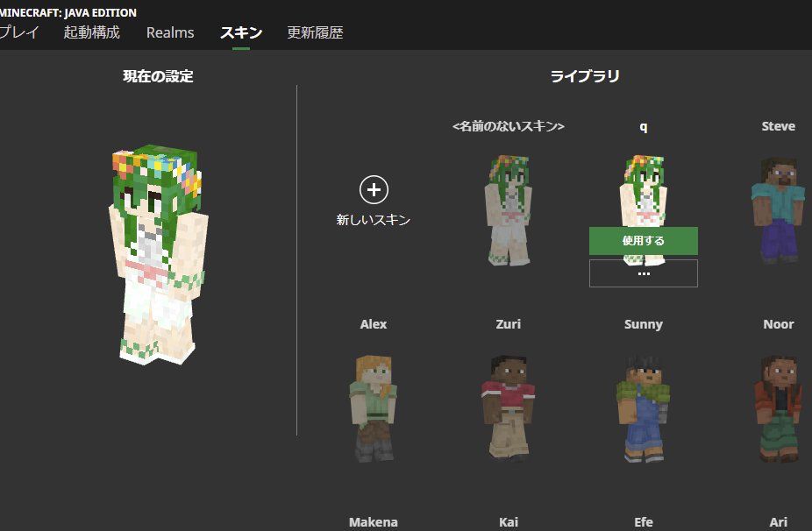
Task: Click the Makena name label
Action: 374,522
